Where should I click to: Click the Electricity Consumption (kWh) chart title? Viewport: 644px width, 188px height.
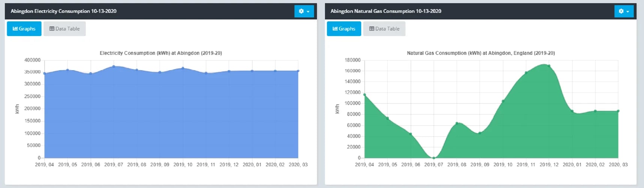pos(161,53)
